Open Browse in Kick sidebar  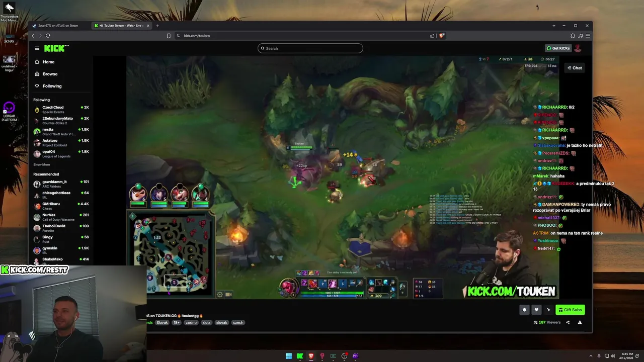[x=50, y=74]
